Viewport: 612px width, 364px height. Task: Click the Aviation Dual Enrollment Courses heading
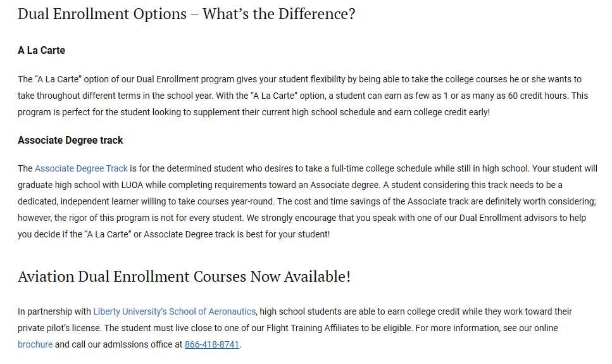[184, 277]
